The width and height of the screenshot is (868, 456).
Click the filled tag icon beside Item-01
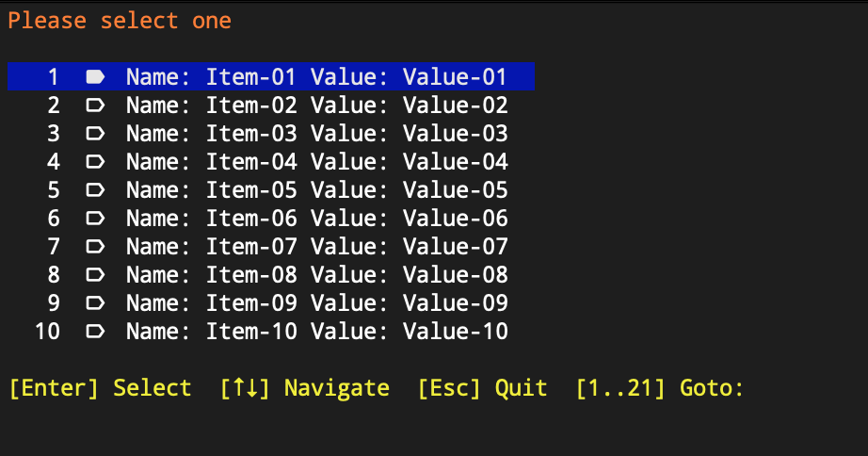(x=95, y=76)
